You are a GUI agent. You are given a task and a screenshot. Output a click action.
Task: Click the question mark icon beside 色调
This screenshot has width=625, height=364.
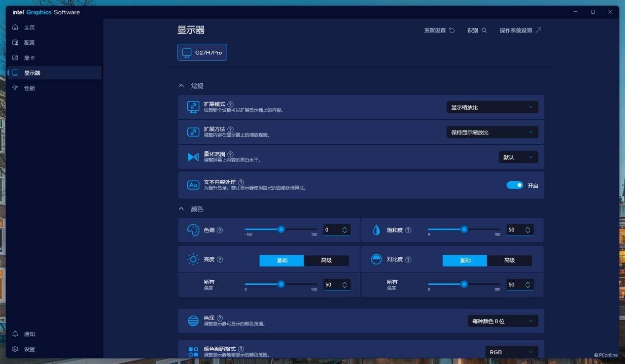tap(220, 230)
